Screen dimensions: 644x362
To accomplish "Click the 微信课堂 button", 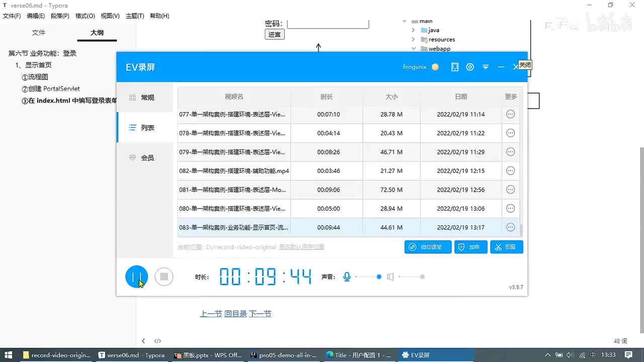I will [x=428, y=247].
